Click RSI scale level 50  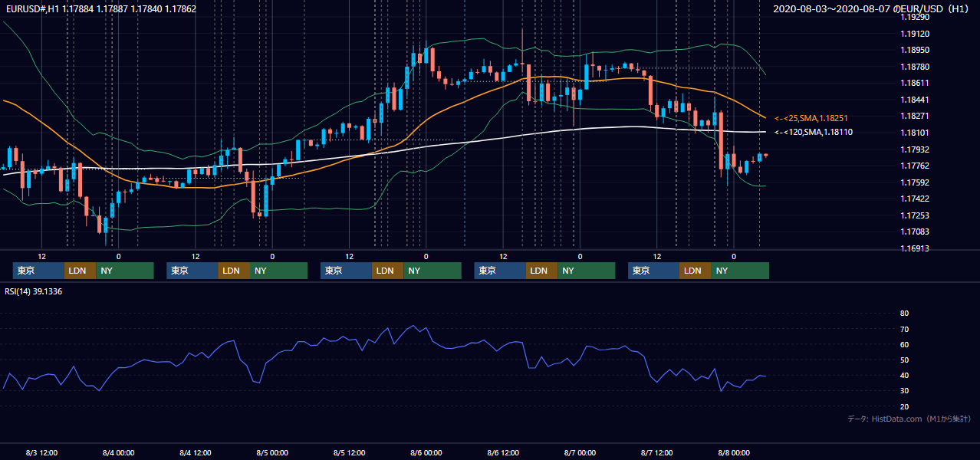point(904,360)
